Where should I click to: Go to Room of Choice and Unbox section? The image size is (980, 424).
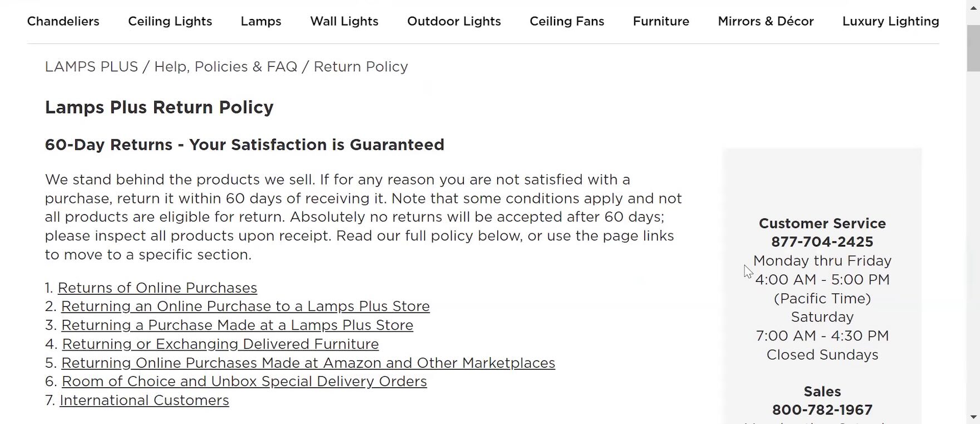coord(244,382)
